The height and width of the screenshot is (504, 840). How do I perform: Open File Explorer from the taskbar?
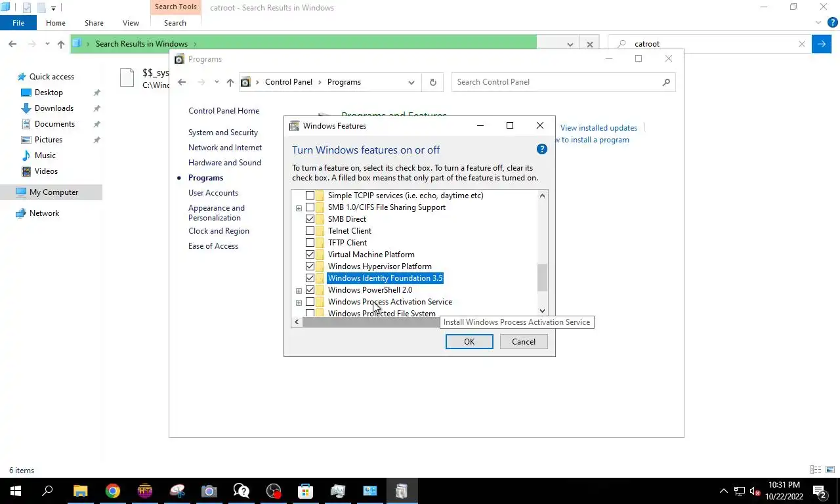[x=80, y=491]
